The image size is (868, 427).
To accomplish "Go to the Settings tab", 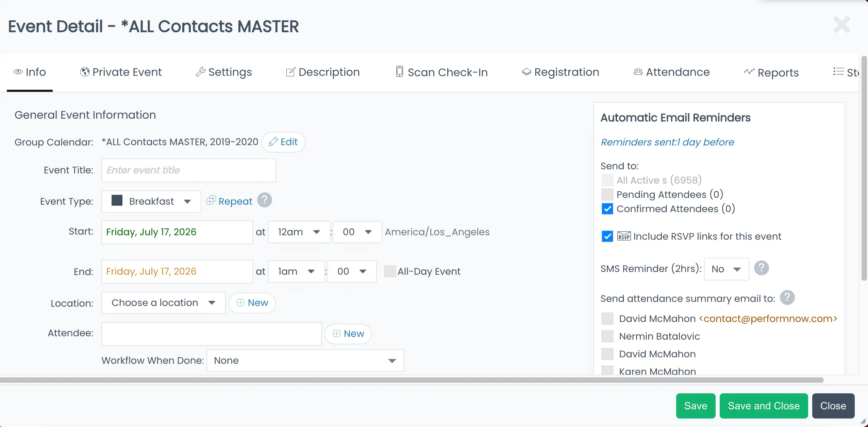I will pos(224,72).
